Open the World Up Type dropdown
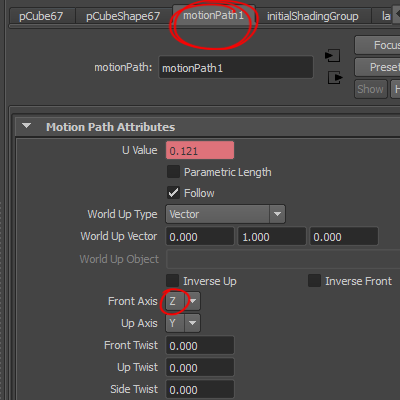Image resolution: width=400 pixels, height=400 pixels. click(225, 214)
